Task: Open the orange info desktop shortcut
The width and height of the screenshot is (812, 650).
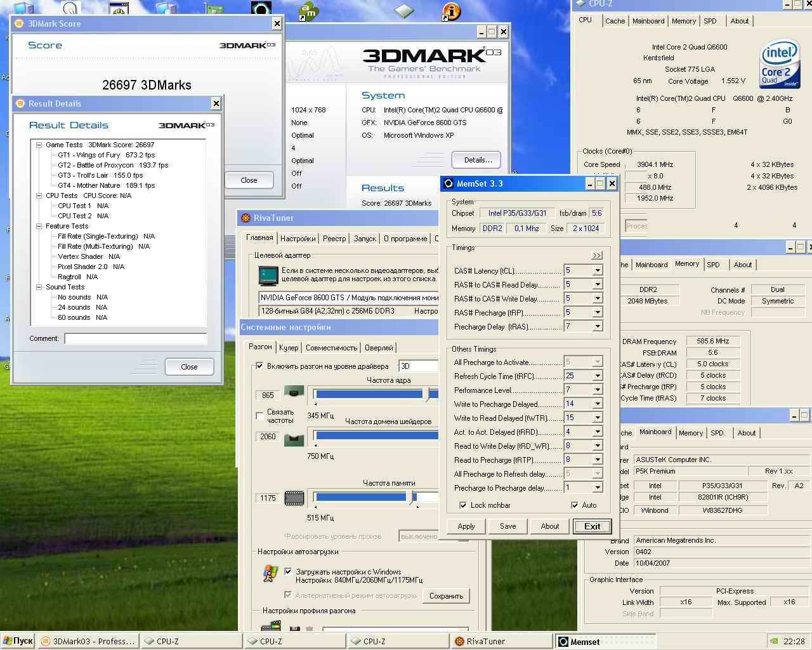Action: pos(450,11)
